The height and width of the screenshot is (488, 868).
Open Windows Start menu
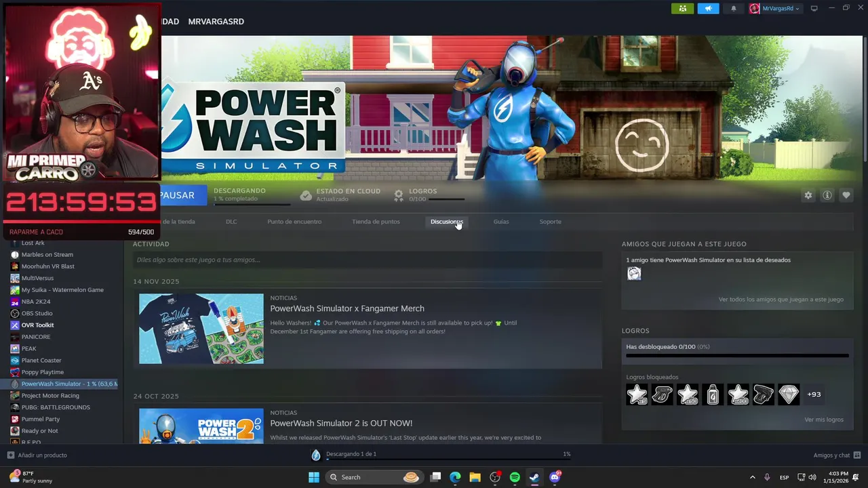[314, 477]
